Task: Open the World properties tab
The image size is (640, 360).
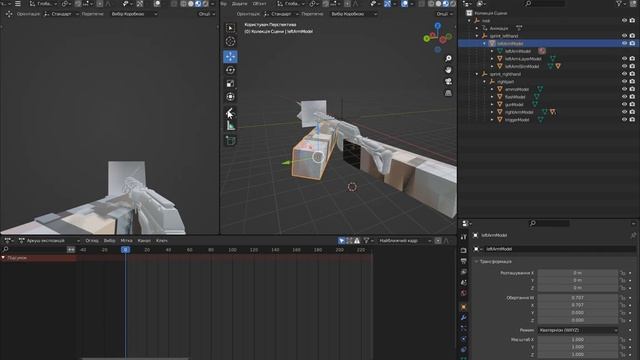Action: (464, 293)
